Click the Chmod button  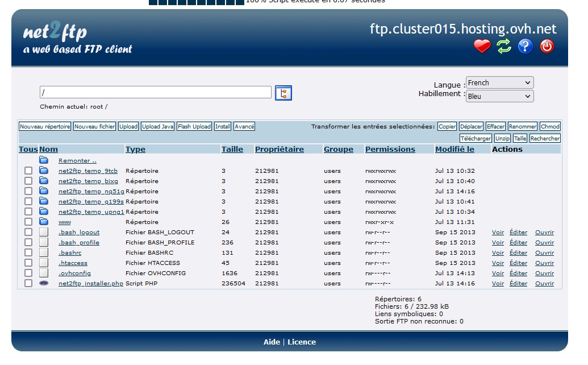click(x=550, y=127)
